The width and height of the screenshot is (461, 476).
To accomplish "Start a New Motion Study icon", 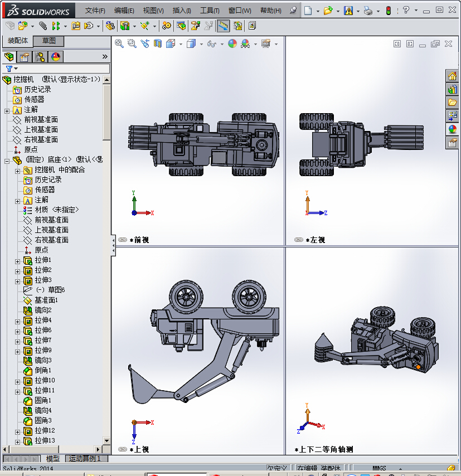I will pyautogui.click(x=167, y=26).
